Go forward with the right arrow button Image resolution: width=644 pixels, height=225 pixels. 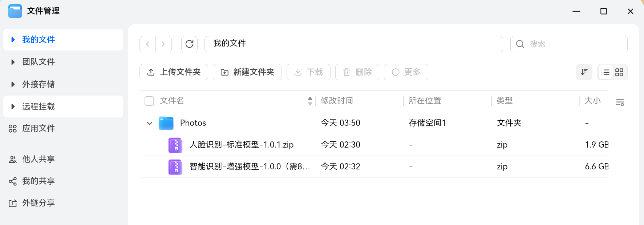tap(163, 44)
